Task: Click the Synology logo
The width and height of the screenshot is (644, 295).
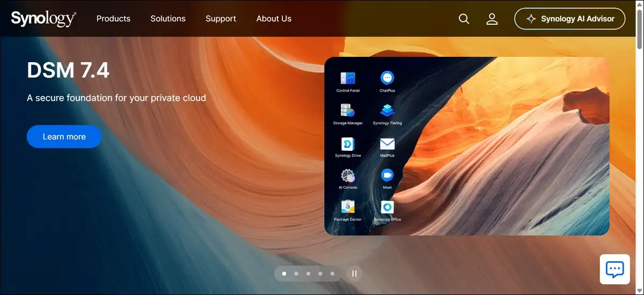Action: [43, 18]
